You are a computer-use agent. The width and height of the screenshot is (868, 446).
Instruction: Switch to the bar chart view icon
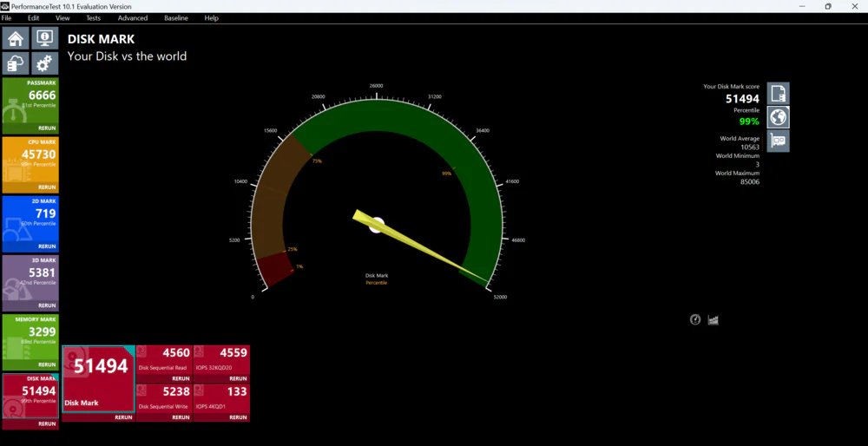(x=713, y=319)
